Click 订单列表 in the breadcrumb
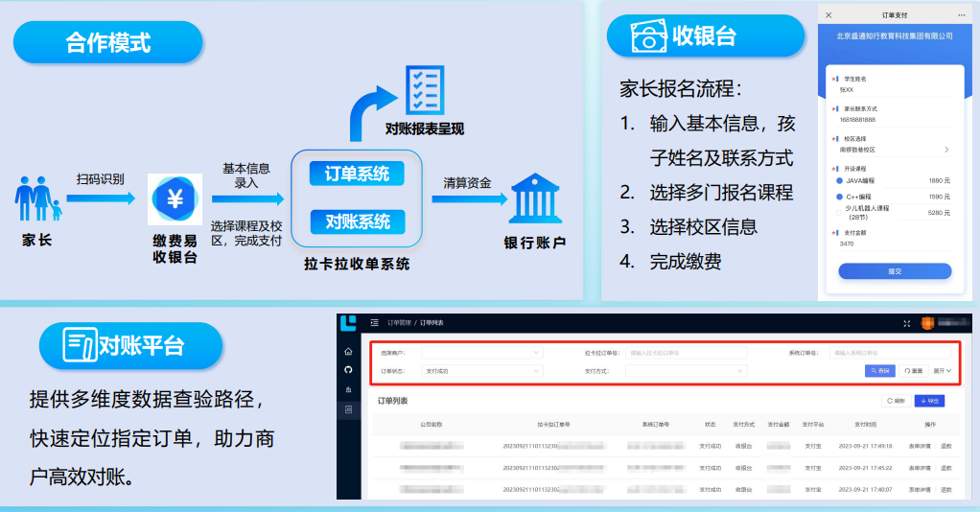Screen dimensions: 980x512 [x=432, y=323]
